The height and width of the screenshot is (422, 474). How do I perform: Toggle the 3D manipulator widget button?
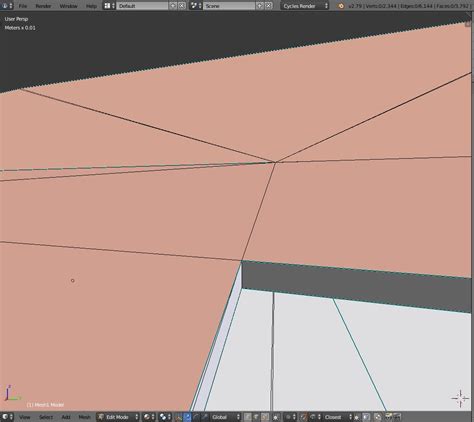click(179, 417)
